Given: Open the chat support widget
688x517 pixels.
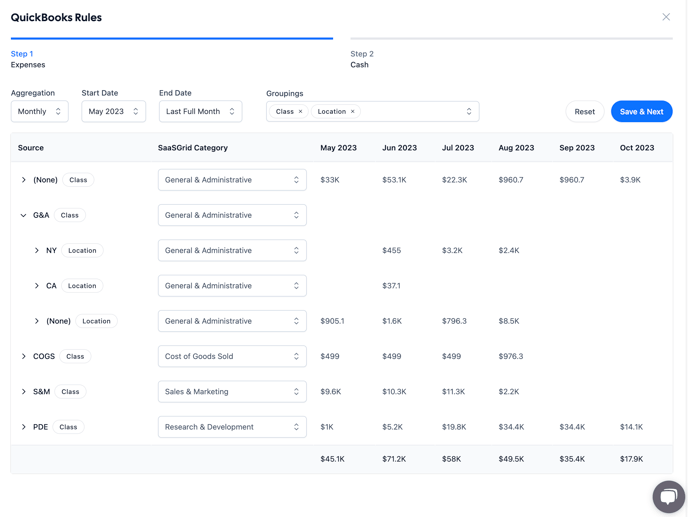Looking at the screenshot, I should click(x=668, y=497).
